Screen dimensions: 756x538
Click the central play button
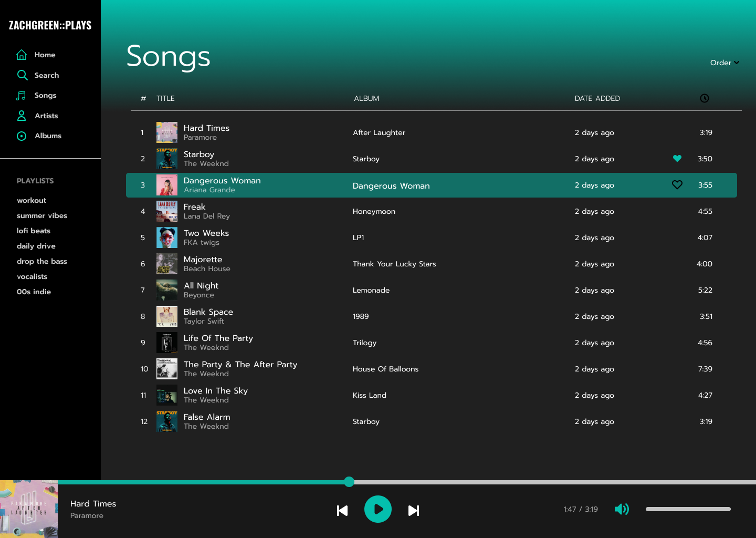point(378,509)
